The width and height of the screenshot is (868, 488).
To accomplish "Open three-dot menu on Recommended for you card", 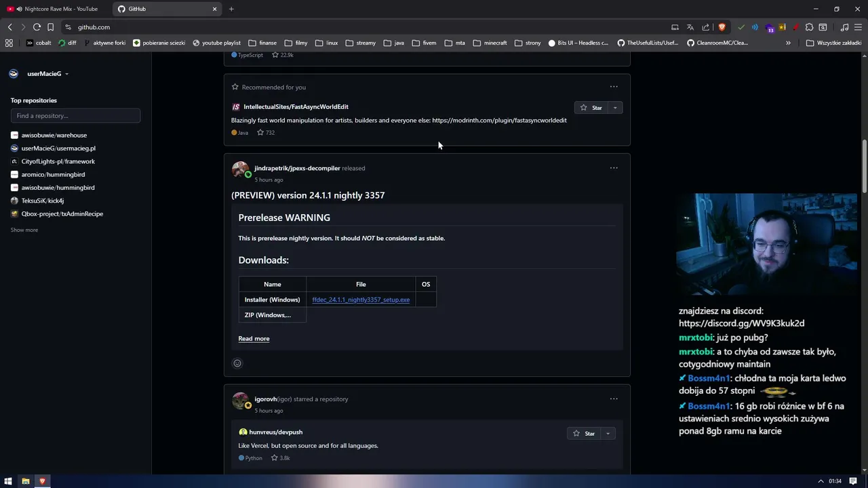I will pyautogui.click(x=614, y=87).
